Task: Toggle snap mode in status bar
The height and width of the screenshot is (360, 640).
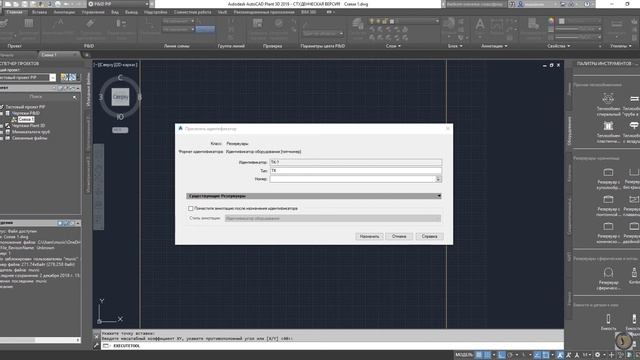Action: pyautogui.click(x=488, y=355)
